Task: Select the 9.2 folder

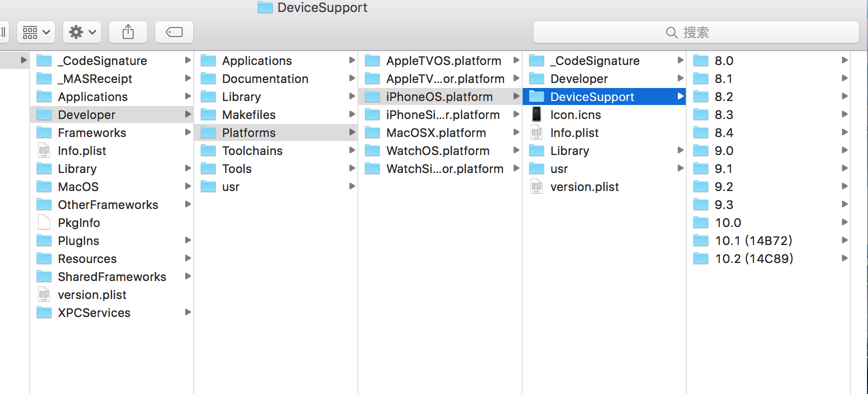Action: coord(768,186)
